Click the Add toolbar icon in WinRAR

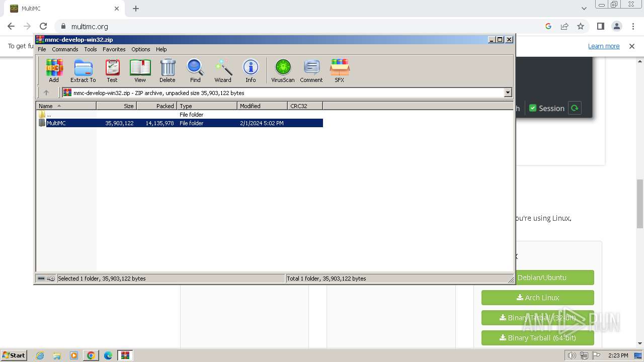pyautogui.click(x=54, y=70)
